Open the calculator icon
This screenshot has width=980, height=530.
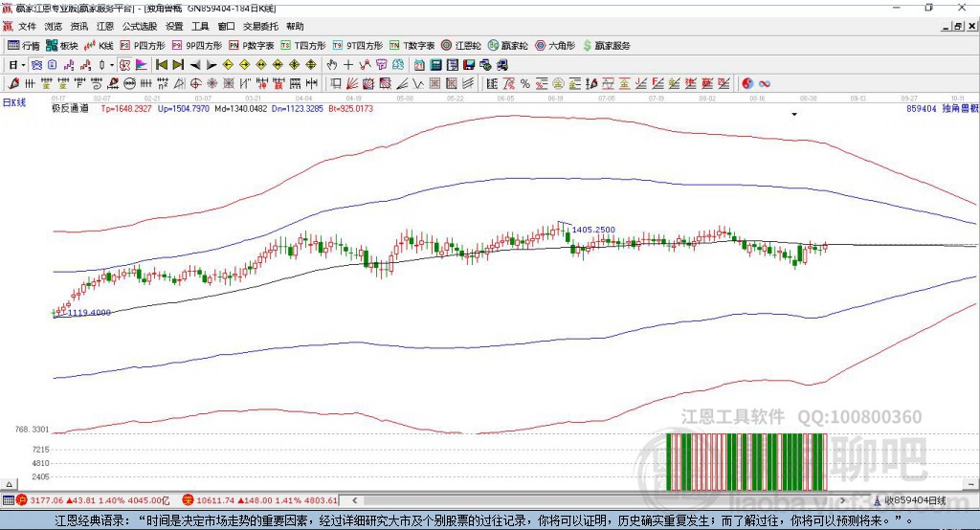click(436, 65)
